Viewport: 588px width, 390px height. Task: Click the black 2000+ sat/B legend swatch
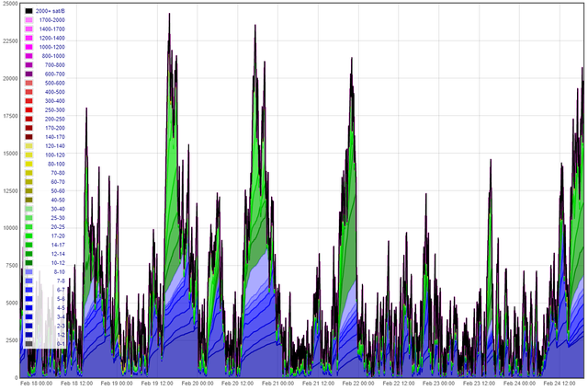[28, 11]
